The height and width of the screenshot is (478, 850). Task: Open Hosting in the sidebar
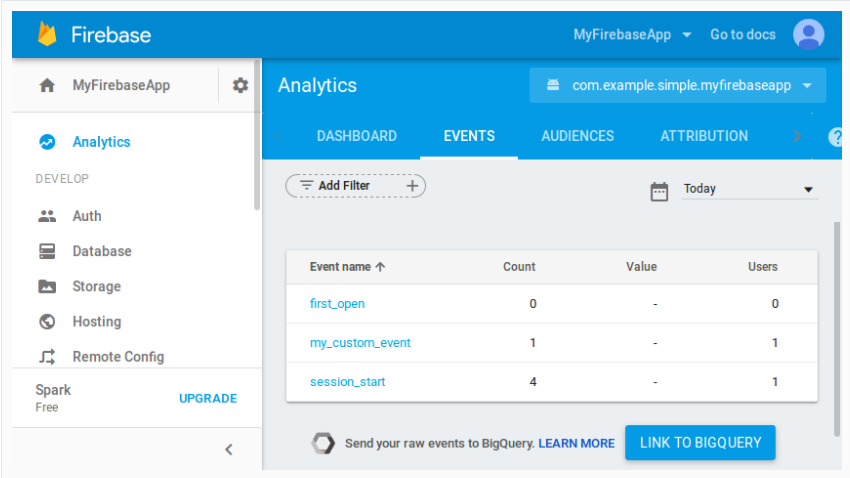coord(97,321)
